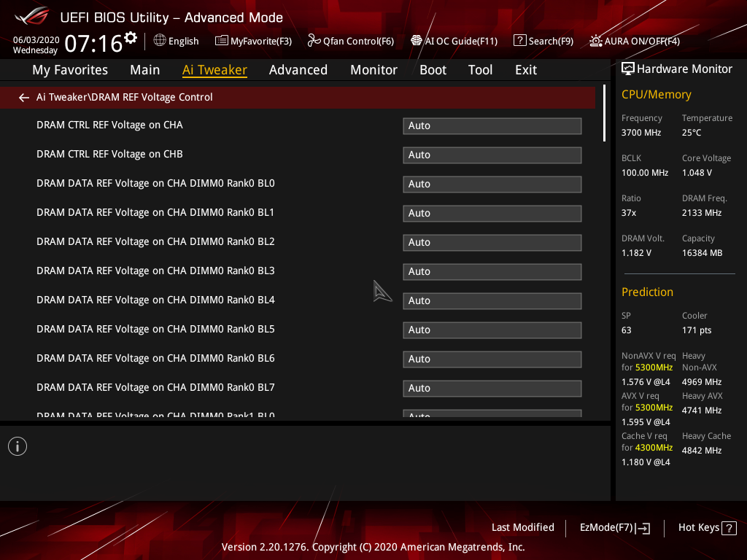Open the BIOS Search function
The height and width of the screenshot is (560, 747).
(x=543, y=41)
